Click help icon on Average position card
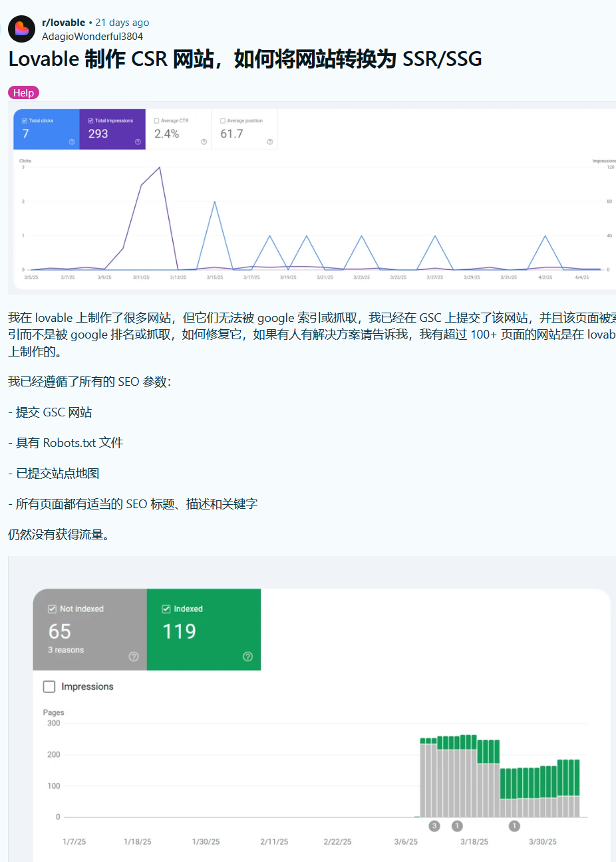This screenshot has height=862, width=616. tap(269, 142)
